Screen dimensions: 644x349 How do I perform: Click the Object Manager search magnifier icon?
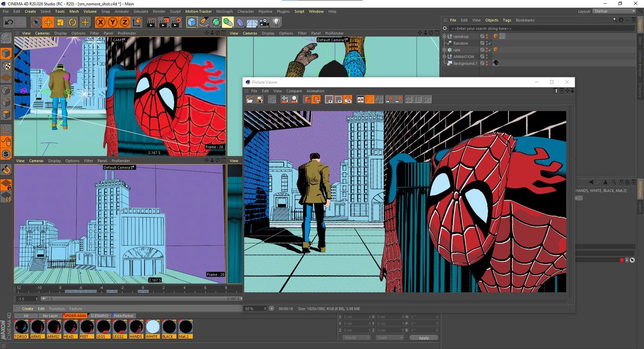615,20
